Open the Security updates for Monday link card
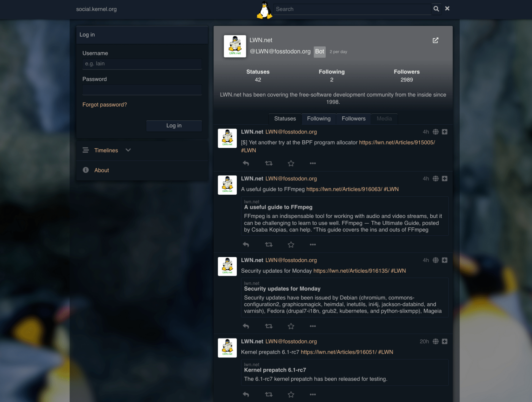This screenshot has height=402, width=532. click(x=345, y=297)
